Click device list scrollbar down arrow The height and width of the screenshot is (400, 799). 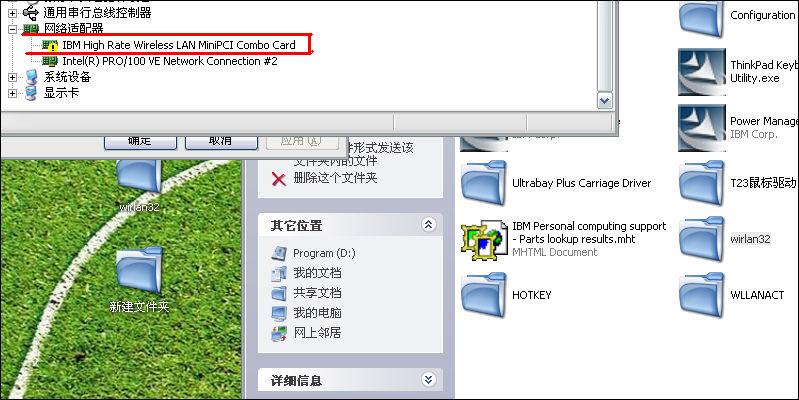(605, 100)
